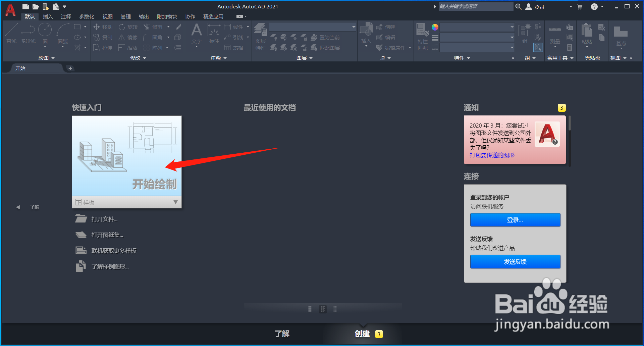This screenshot has width=644, height=346.
Task: Open the Templates (样板) dropdown
Action: click(127, 202)
